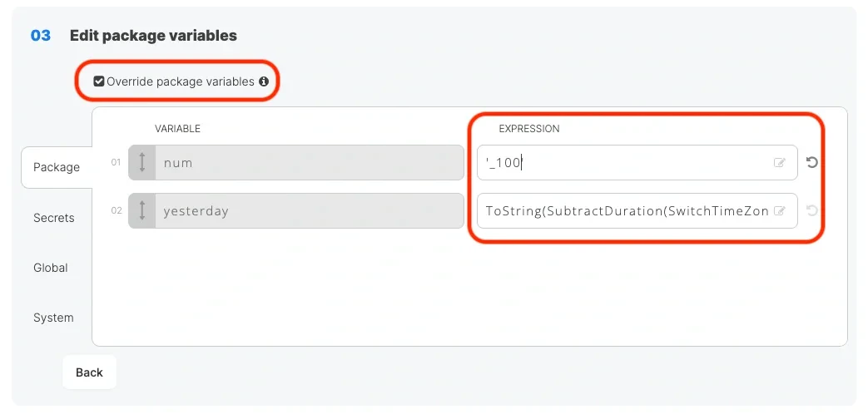Open the Secrets tab

point(54,218)
